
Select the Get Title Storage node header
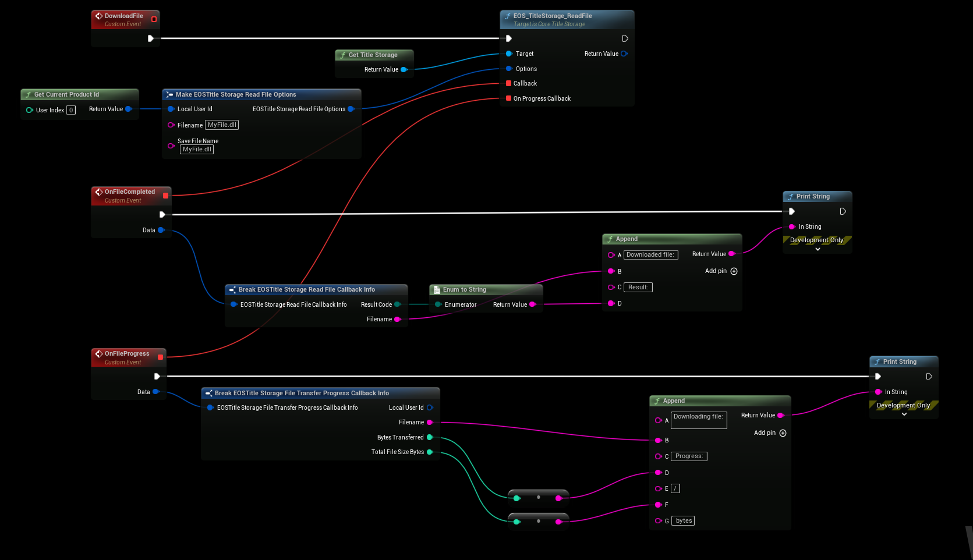tap(373, 55)
